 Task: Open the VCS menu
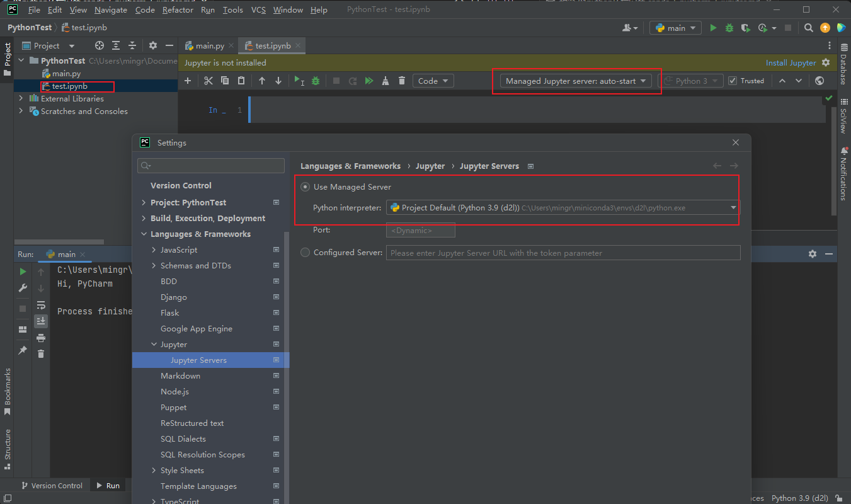[258, 9]
